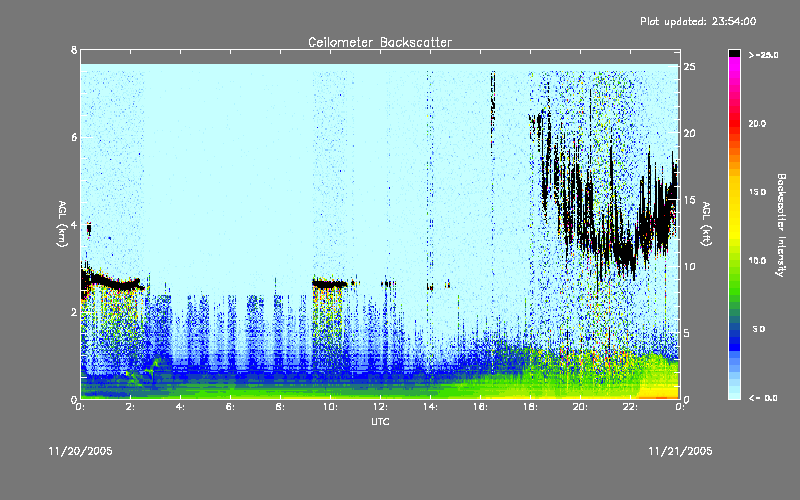The image size is (800, 500).
Task: Click the start date '11/20/2005'
Action: (81, 451)
